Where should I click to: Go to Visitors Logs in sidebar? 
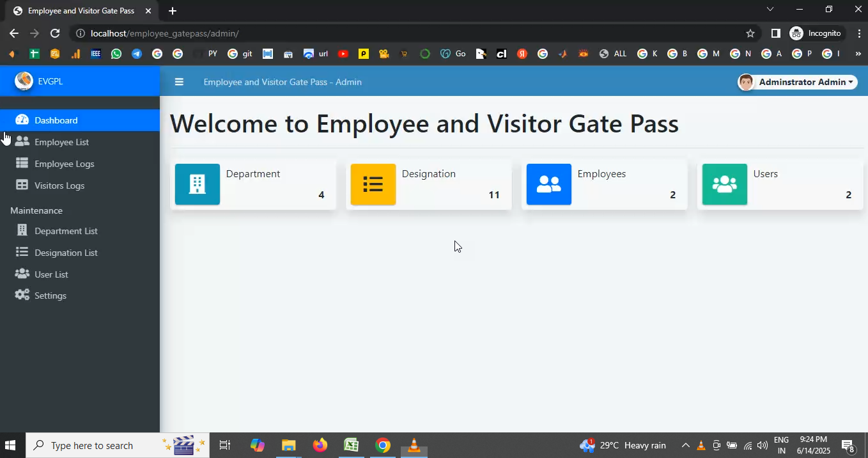59,186
